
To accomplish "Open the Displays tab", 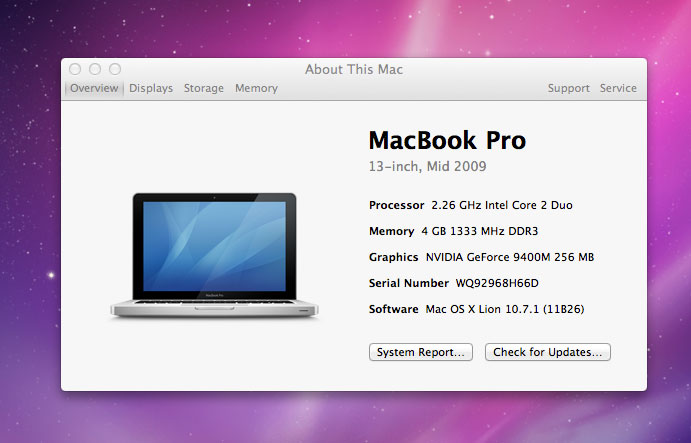I will (151, 88).
